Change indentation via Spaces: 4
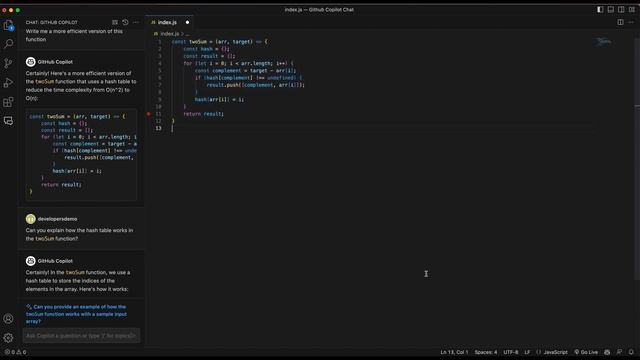This screenshot has width=640, height=360. point(486,352)
